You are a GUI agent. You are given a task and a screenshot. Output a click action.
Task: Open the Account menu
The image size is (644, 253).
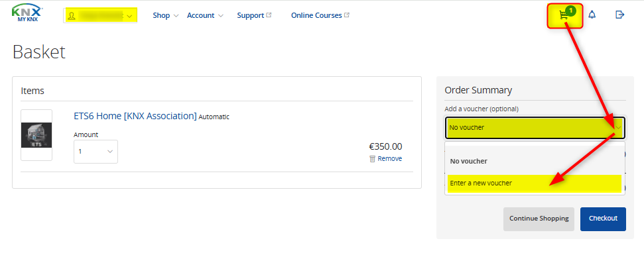(x=205, y=15)
